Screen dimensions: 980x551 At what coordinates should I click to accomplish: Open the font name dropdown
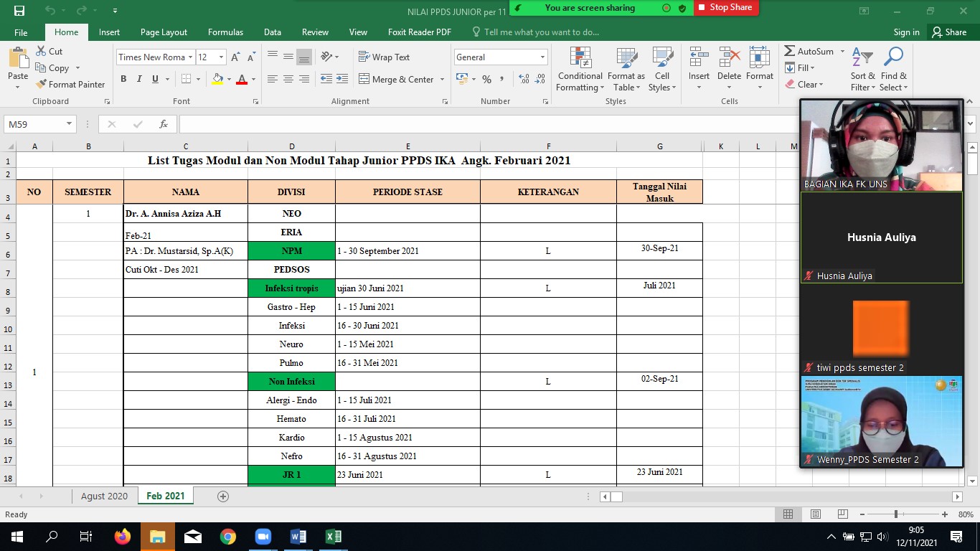click(190, 57)
